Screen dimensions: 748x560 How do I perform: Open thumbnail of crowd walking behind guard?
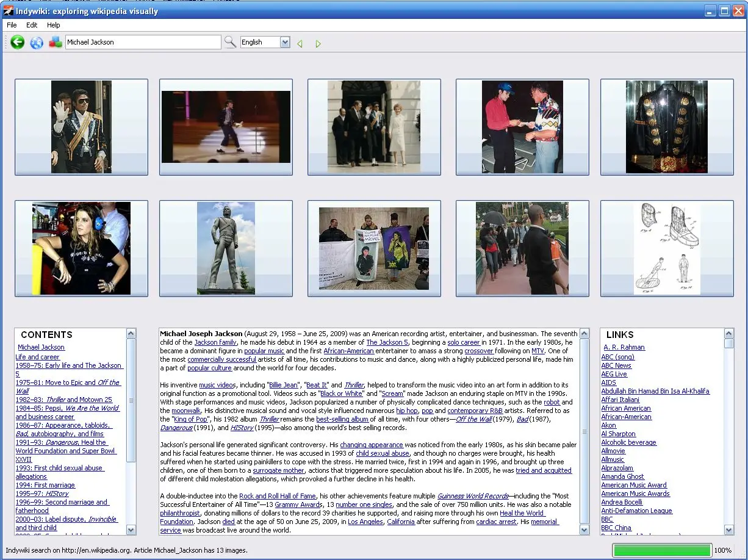pyautogui.click(x=522, y=248)
